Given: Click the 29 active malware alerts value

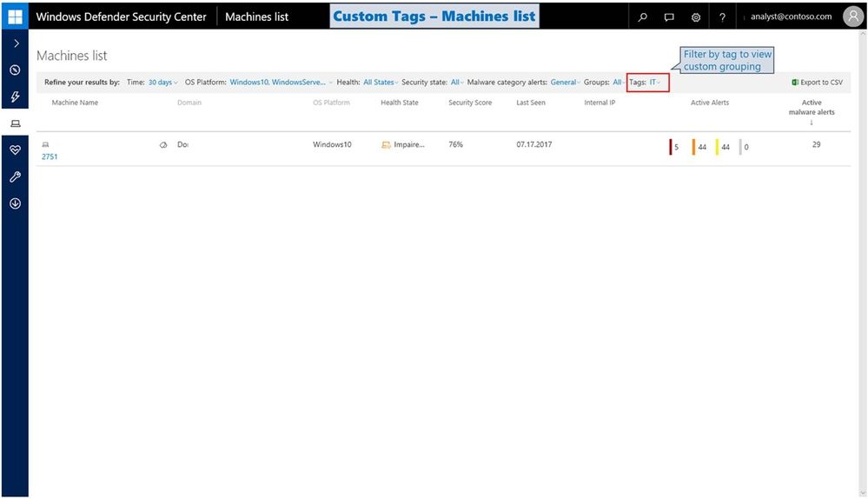Looking at the screenshot, I should coord(816,144).
